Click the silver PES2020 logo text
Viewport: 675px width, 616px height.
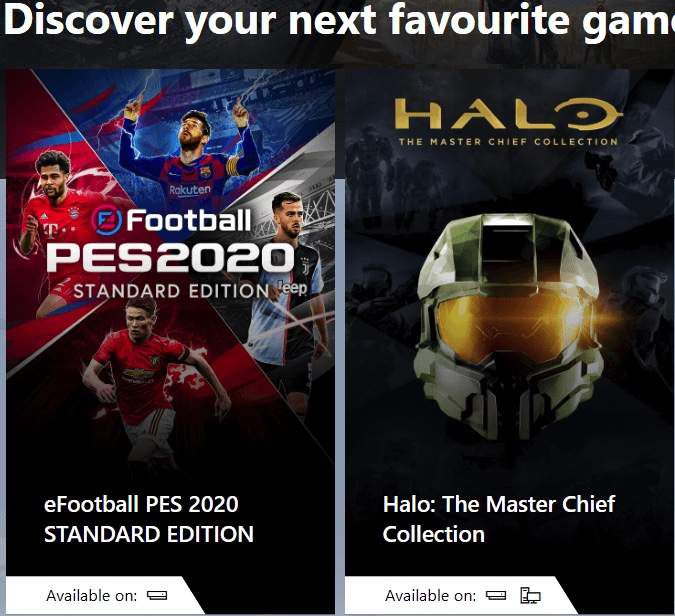170,258
